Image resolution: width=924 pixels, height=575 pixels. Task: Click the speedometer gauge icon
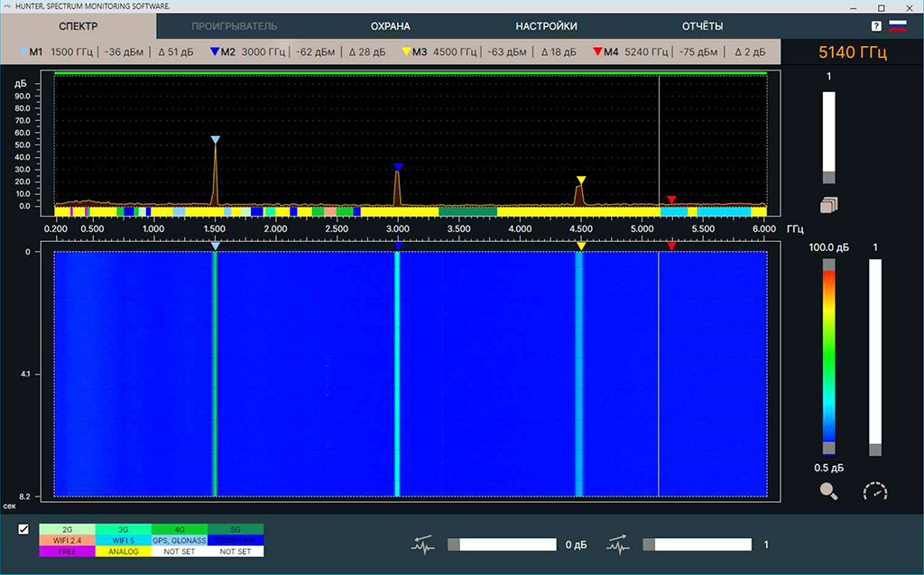[875, 491]
